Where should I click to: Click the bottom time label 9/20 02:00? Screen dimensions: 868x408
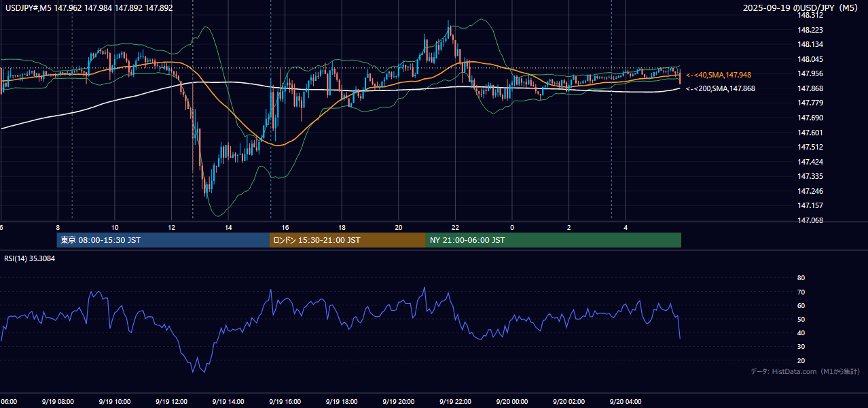click(568, 402)
